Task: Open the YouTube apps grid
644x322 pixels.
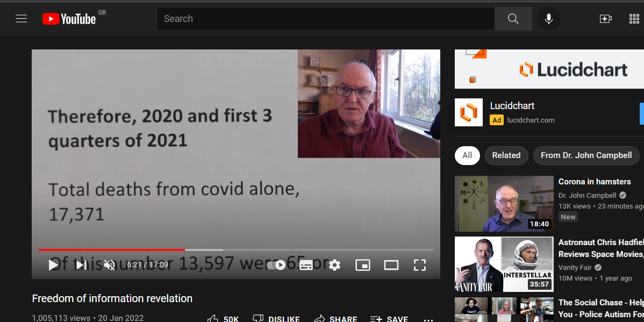Action: [634, 18]
